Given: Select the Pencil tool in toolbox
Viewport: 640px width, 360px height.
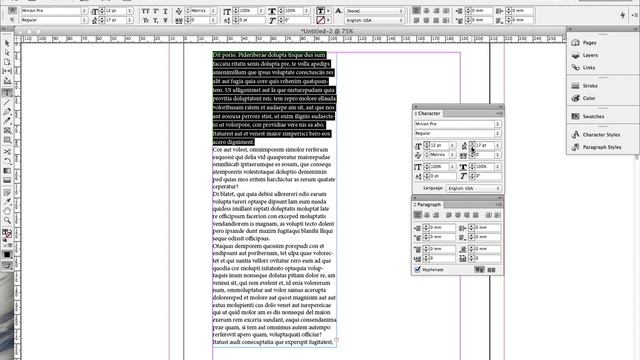Looking at the screenshot, I should tap(7, 121).
